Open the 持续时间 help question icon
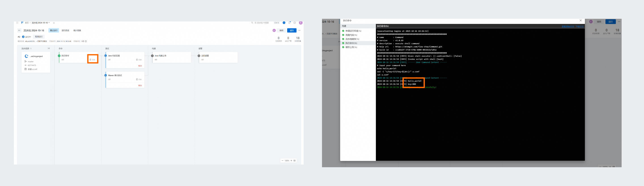 pos(86,41)
